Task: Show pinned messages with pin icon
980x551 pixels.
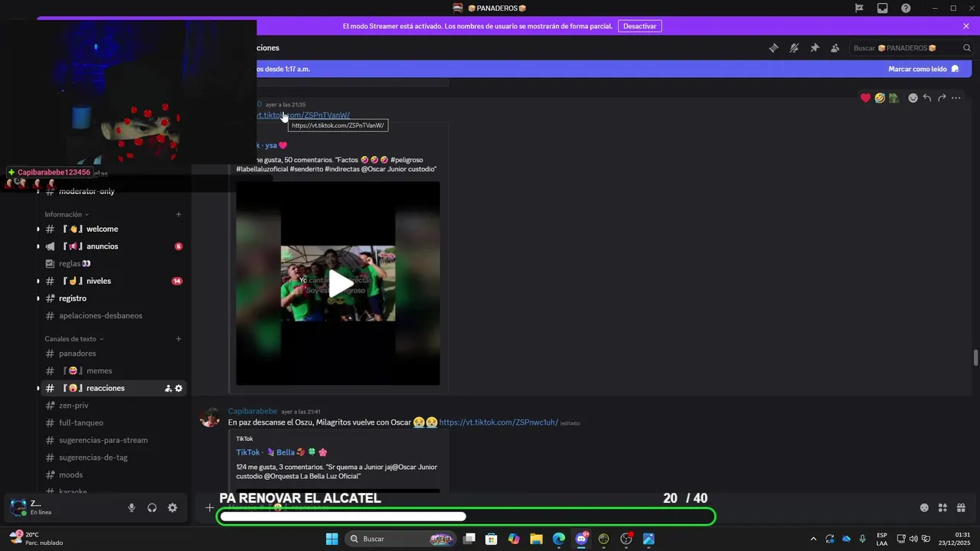Action: tap(815, 47)
